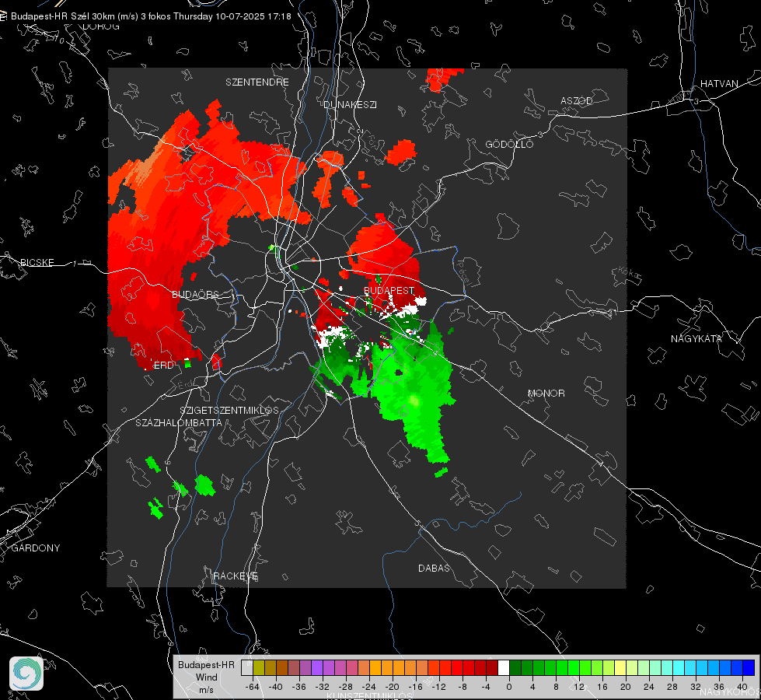Click the SZÁZHALOMBATTA town label
The width and height of the screenshot is (761, 700).
179,422
